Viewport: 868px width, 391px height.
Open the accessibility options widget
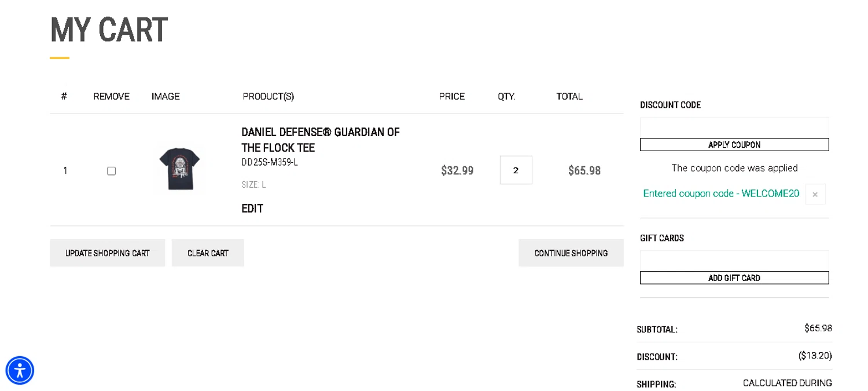pos(20,370)
